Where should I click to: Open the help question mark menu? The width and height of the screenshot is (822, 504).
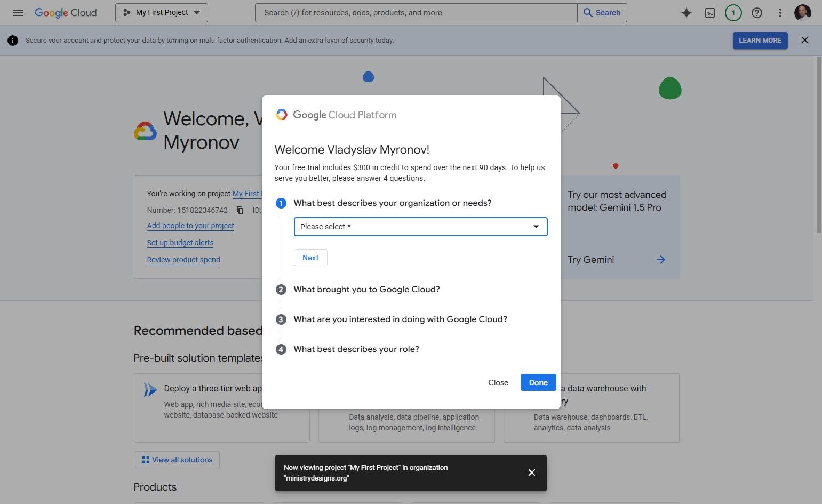(x=757, y=13)
